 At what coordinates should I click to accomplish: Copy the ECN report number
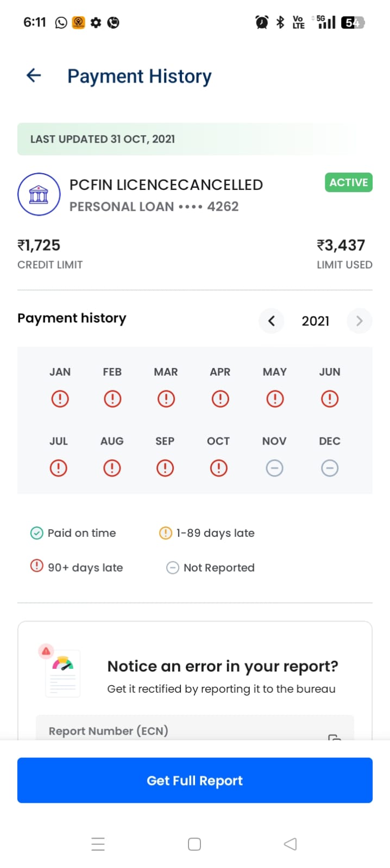[x=335, y=737]
